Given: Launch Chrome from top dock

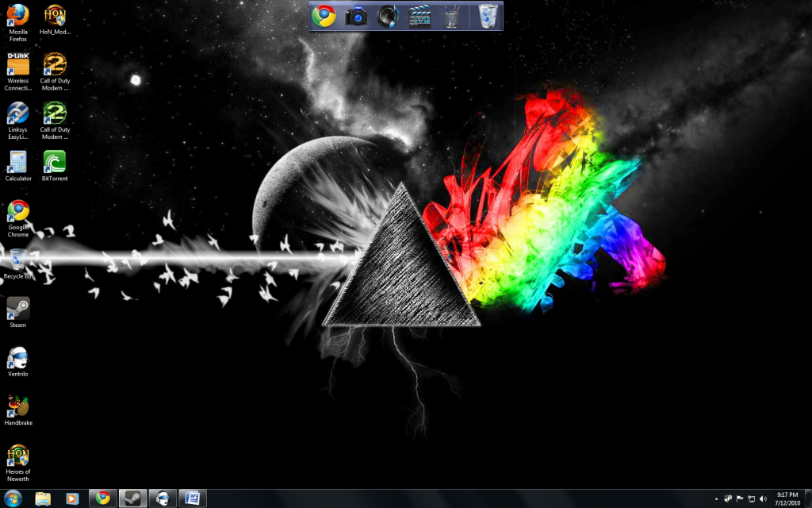Looking at the screenshot, I should 324,16.
